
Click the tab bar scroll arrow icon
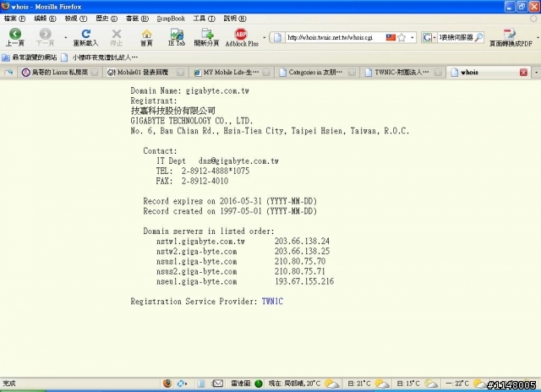pos(8,73)
